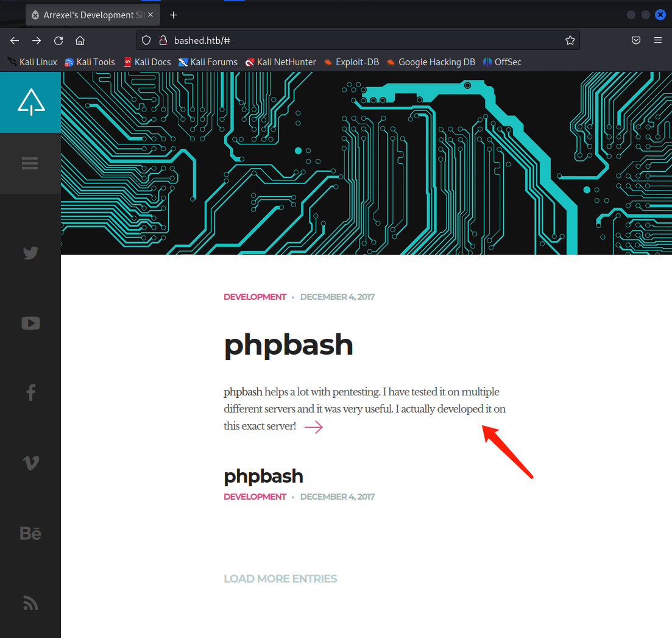Toggle tracking protection via the shield icon
Screen dimensions: 672x638
(146, 40)
